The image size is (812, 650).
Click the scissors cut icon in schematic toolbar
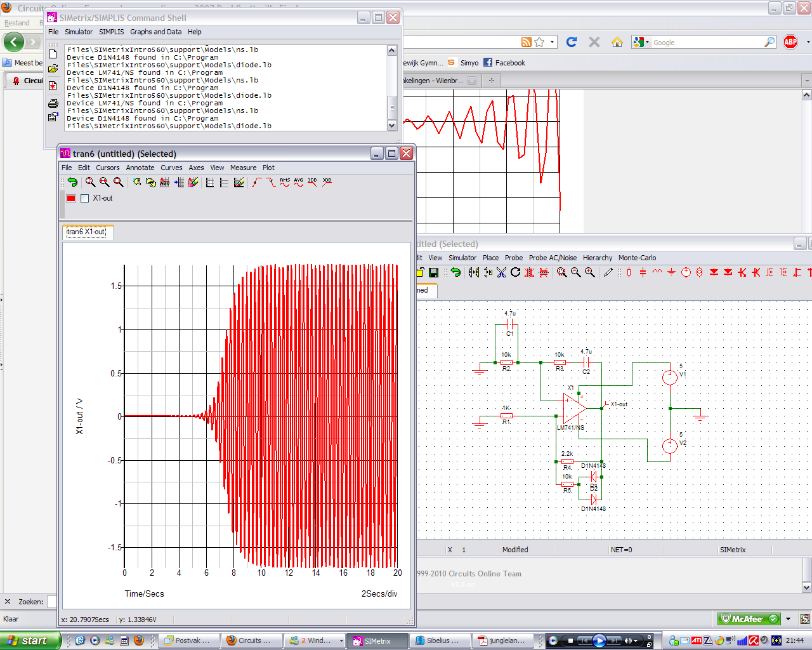pyautogui.click(x=501, y=272)
